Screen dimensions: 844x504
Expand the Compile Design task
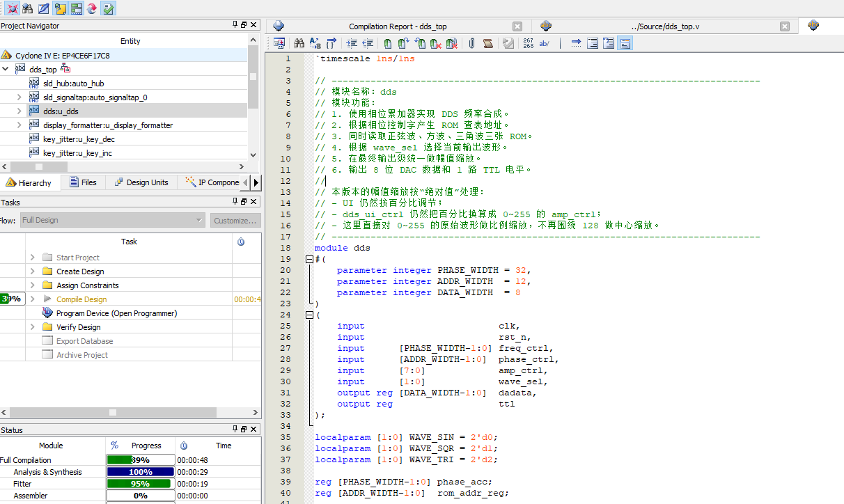coord(32,299)
